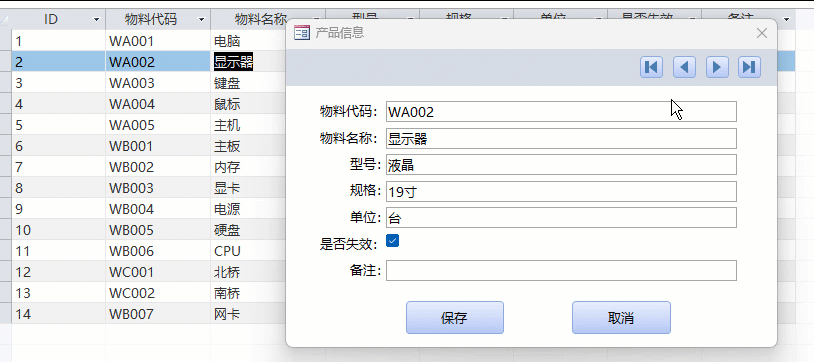Edit the 单位 field showing 台
Screen dimensions: 814x362
tap(561, 218)
